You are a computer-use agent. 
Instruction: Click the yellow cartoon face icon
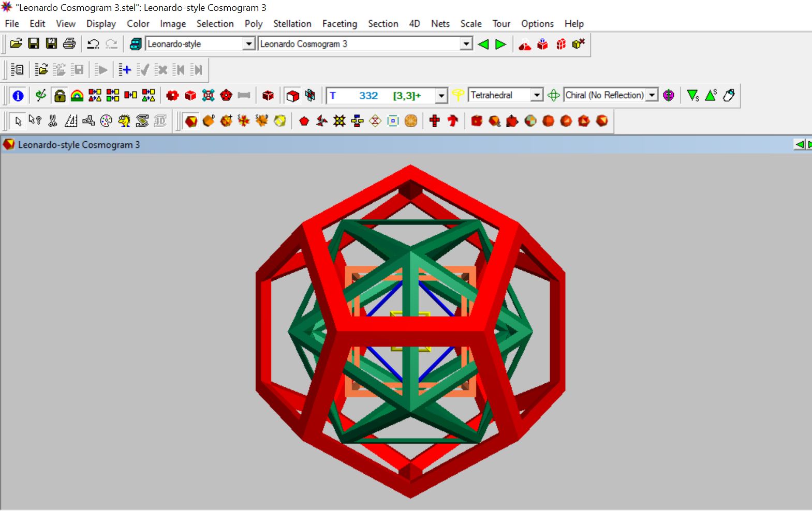(x=124, y=121)
